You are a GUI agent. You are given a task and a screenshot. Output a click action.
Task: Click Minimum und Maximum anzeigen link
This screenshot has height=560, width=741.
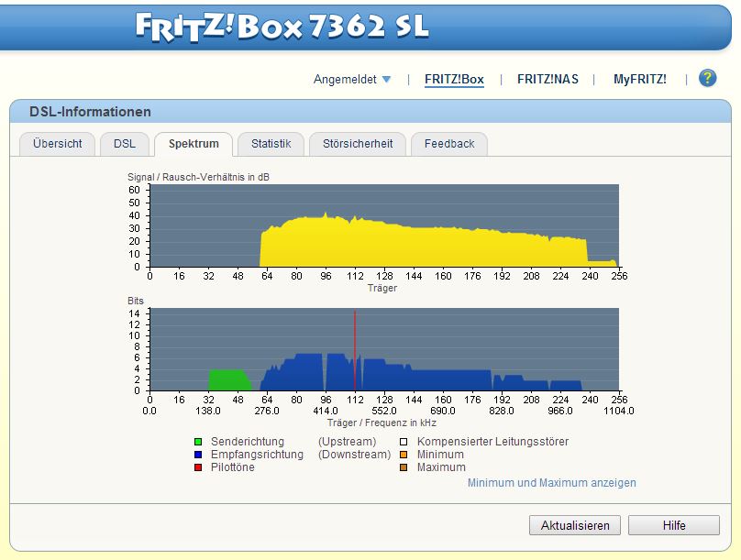(551, 483)
